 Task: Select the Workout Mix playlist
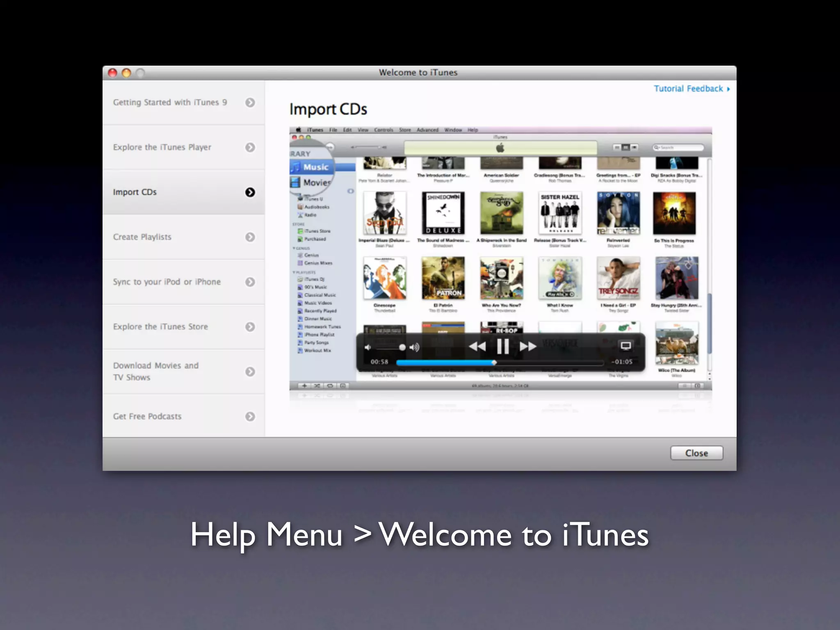pos(314,351)
